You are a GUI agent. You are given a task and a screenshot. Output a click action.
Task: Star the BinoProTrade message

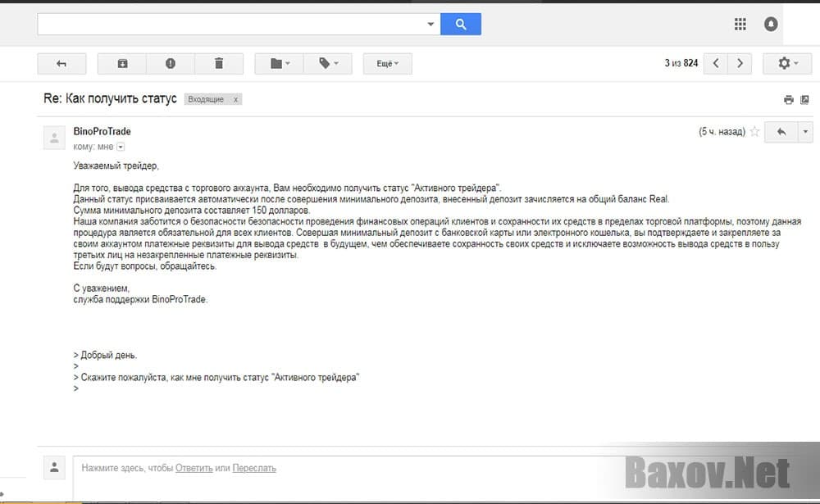coord(754,132)
